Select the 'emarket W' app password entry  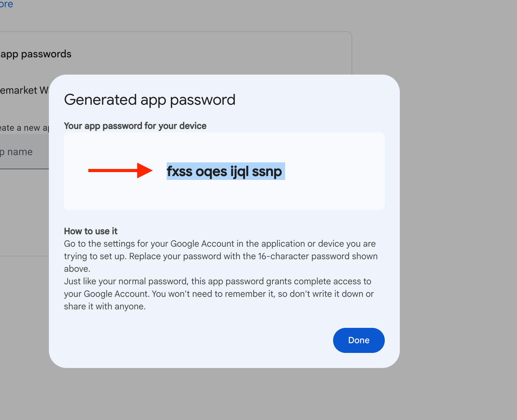coord(24,90)
